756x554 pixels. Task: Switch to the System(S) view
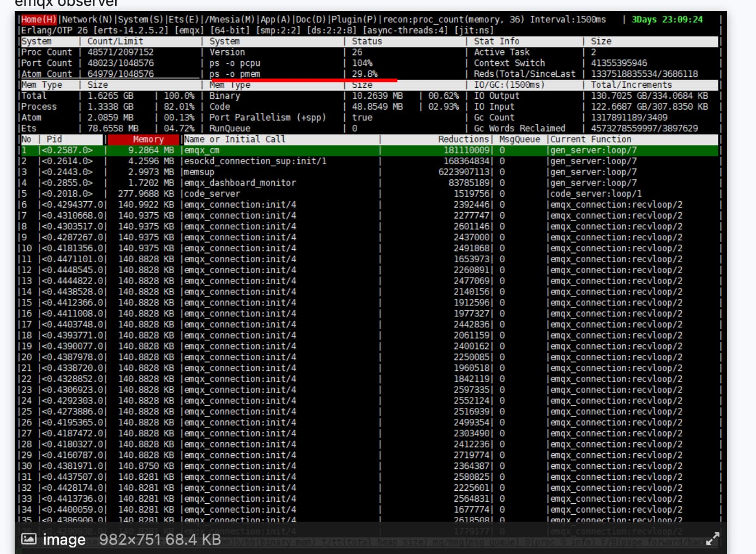[x=140, y=20]
